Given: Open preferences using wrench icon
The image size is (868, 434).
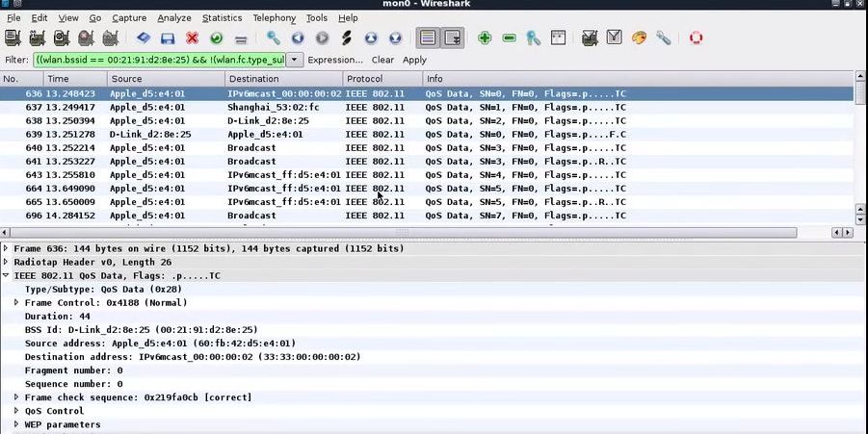Looking at the screenshot, I should click(x=663, y=38).
